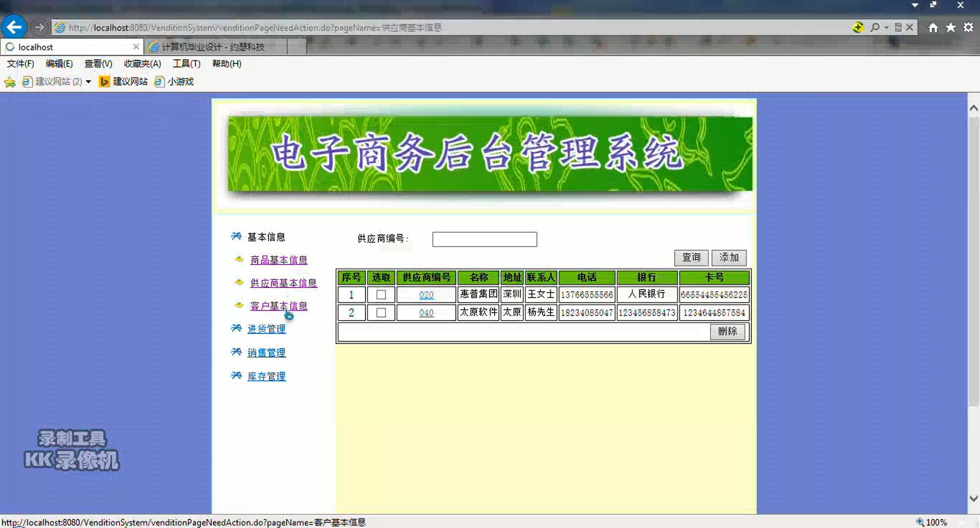Open the Bing 建议网站 favorite

(124, 82)
